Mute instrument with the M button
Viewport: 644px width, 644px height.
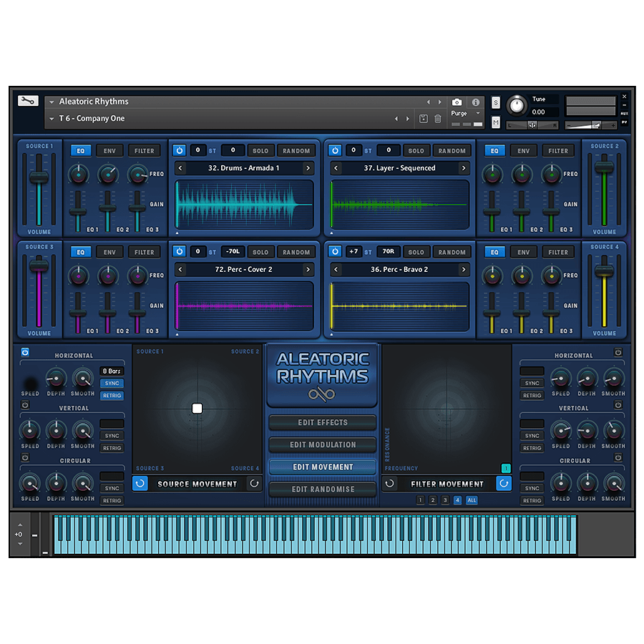(496, 122)
